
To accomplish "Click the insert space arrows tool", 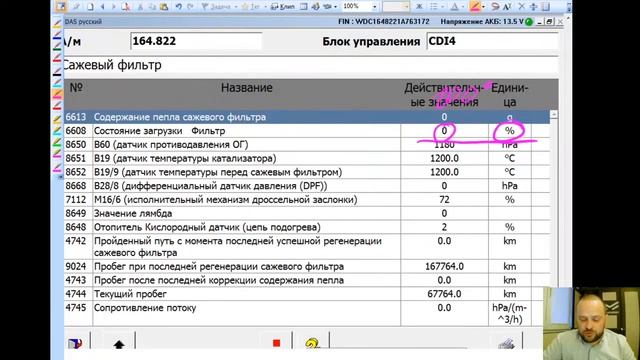I will [x=533, y=7].
